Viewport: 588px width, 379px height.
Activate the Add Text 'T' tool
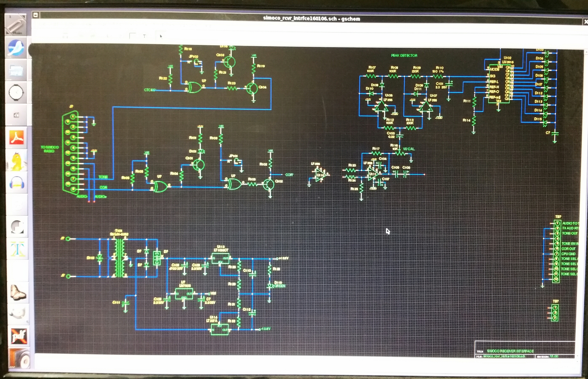point(144,36)
